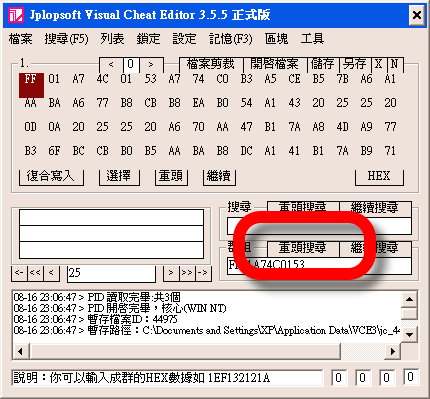Click the 開啟檔案 button

pyautogui.click(x=274, y=64)
